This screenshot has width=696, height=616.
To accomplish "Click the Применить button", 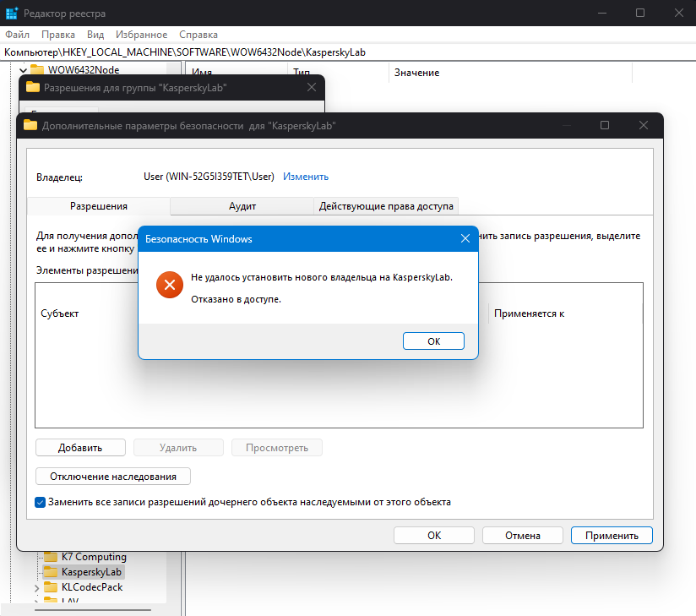I will tap(612, 535).
